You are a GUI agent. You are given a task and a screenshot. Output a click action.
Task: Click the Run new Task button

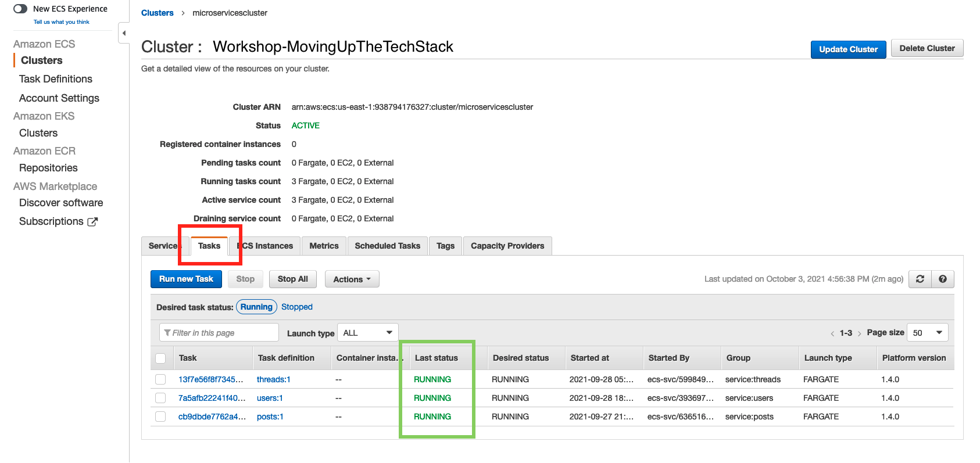click(x=186, y=279)
